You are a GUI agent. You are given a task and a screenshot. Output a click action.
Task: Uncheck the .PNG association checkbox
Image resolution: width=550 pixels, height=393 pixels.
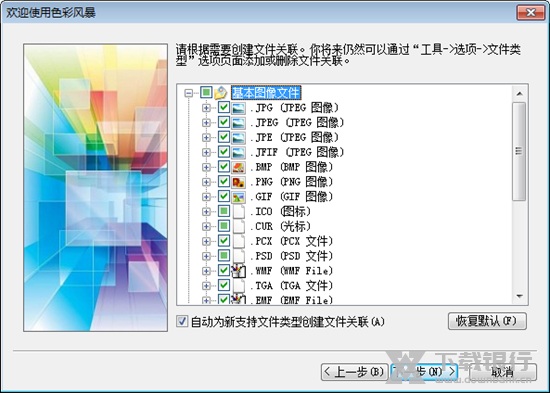pos(224,181)
